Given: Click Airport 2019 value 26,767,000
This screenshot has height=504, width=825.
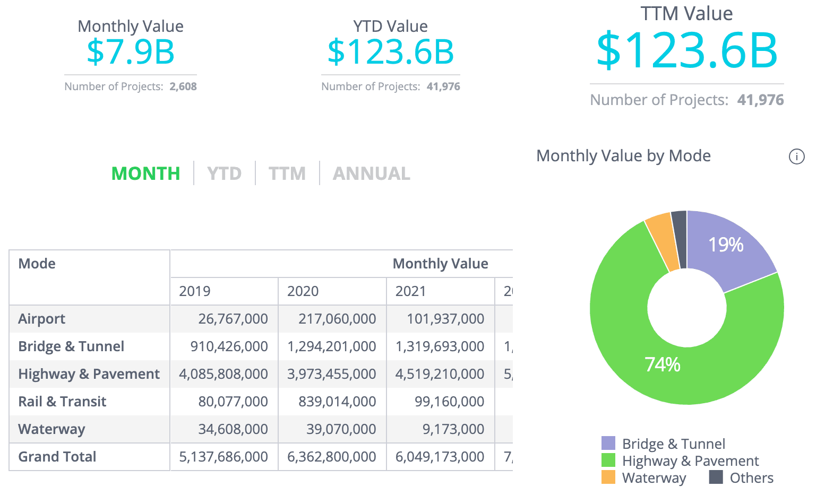Looking at the screenshot, I should 233,319.
